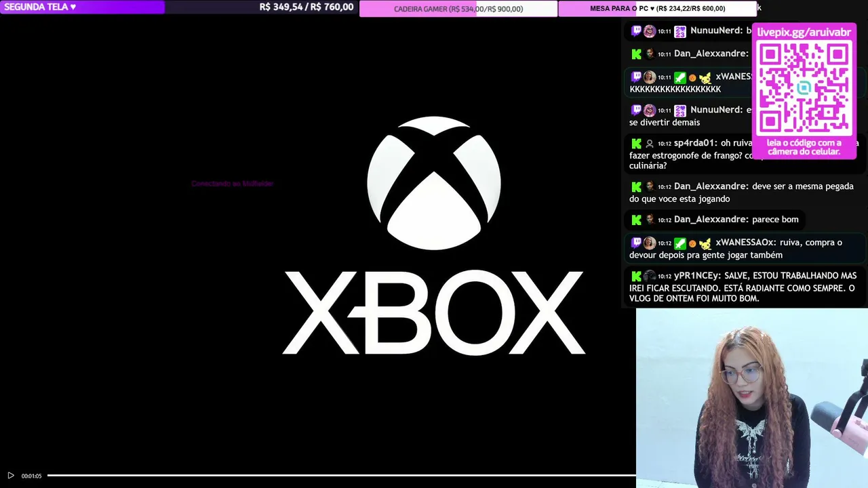Open xWANESSAOx's avatar on the KKKK message
The width and height of the screenshot is (868, 488).
[x=650, y=77]
